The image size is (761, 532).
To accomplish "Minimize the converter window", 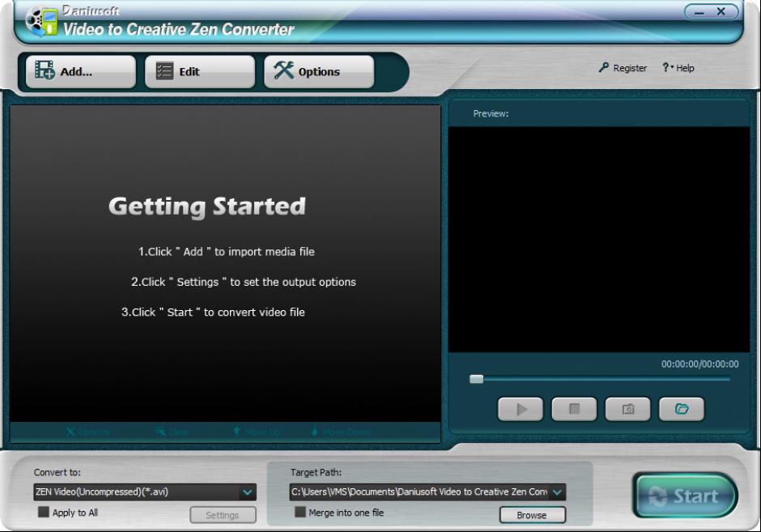I will (x=699, y=12).
